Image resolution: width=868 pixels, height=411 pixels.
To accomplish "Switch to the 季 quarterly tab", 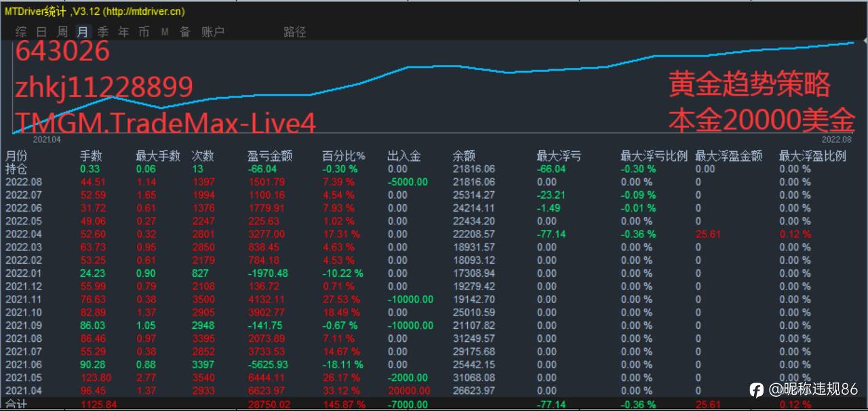I will [103, 32].
